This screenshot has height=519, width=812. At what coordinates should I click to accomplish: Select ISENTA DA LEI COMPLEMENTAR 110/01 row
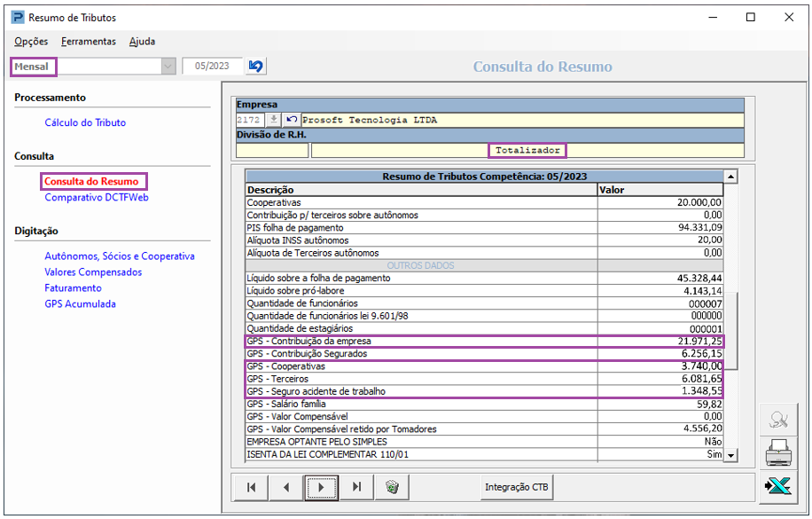coord(484,454)
